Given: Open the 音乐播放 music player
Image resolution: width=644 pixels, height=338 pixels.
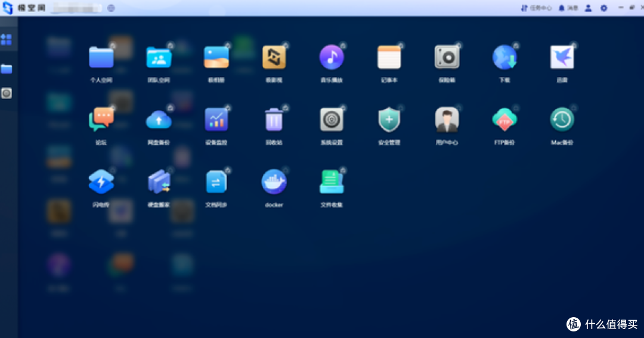Looking at the screenshot, I should pyautogui.click(x=332, y=57).
